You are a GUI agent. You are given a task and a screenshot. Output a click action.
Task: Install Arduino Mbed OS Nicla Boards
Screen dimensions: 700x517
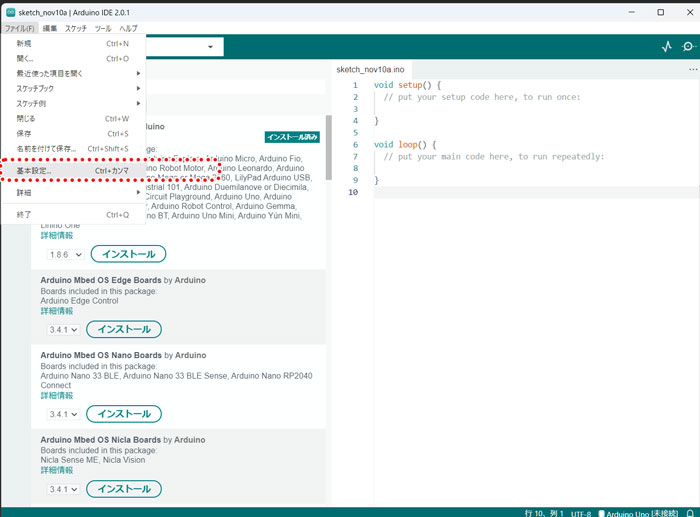point(124,489)
